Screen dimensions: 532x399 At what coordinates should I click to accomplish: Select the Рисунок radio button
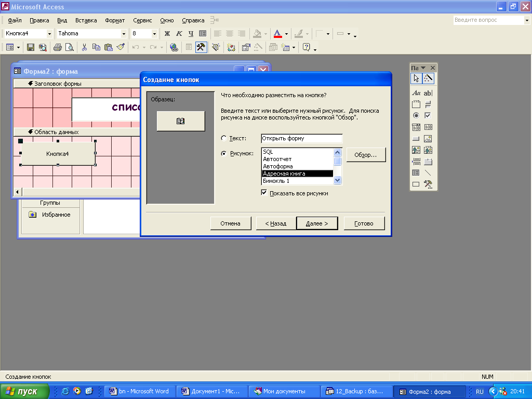[224, 153]
